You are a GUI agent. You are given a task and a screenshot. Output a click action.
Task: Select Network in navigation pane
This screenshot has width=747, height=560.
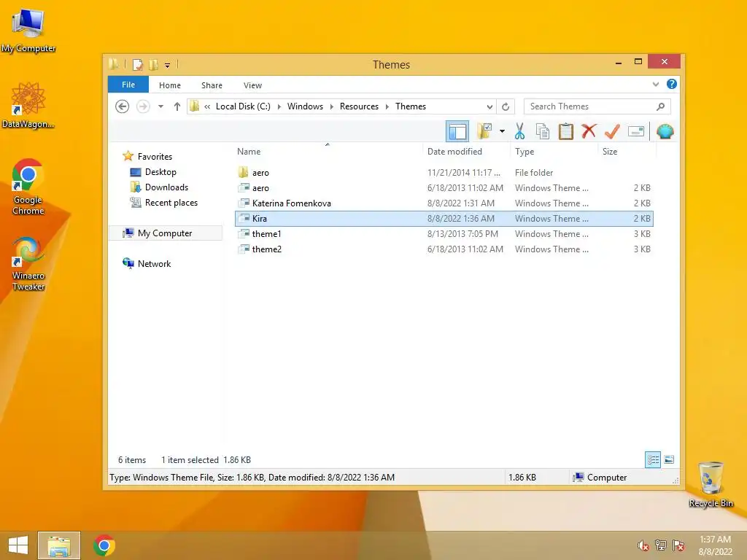(x=147, y=263)
